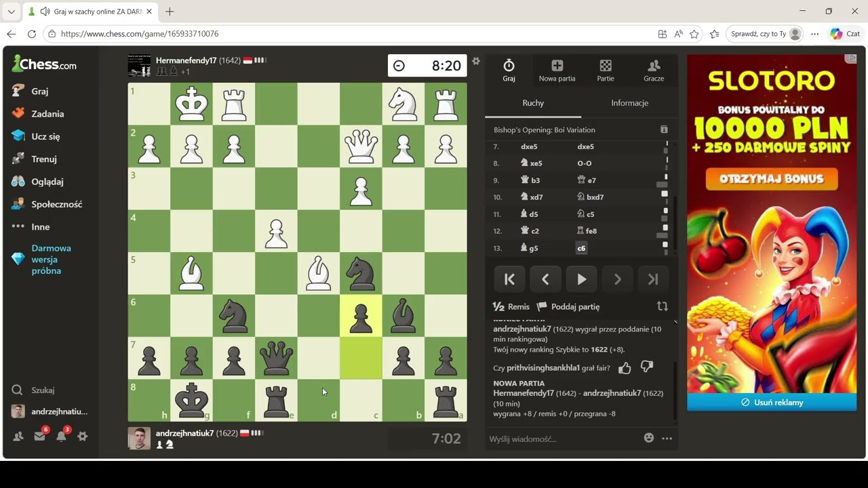Open browser settings ellipsis menu
Image resolution: width=868 pixels, height=488 pixels.
pyautogui.click(x=815, y=34)
